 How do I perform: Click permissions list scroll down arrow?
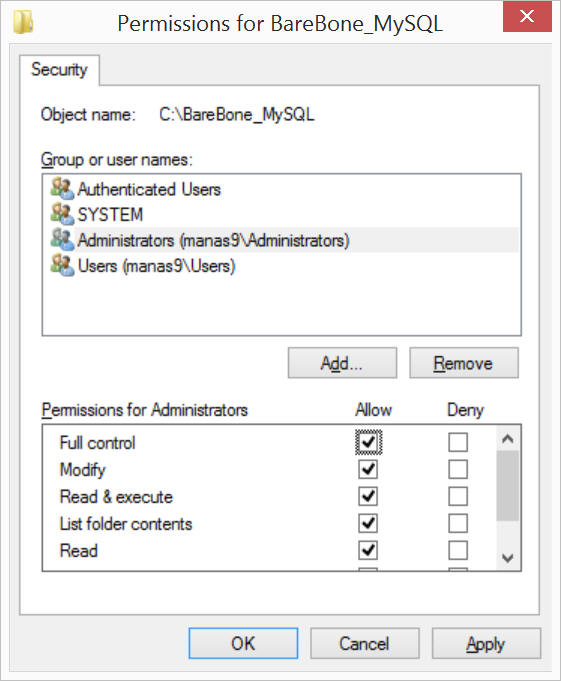pos(508,558)
